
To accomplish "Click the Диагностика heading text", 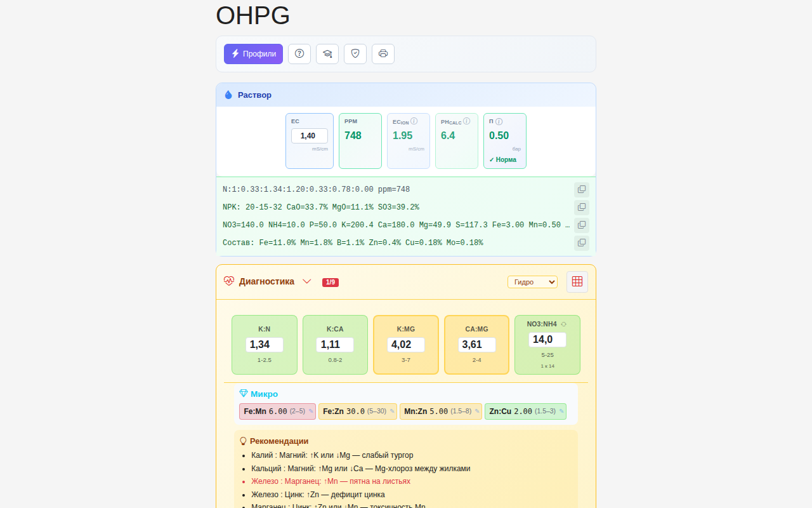I will [x=266, y=281].
